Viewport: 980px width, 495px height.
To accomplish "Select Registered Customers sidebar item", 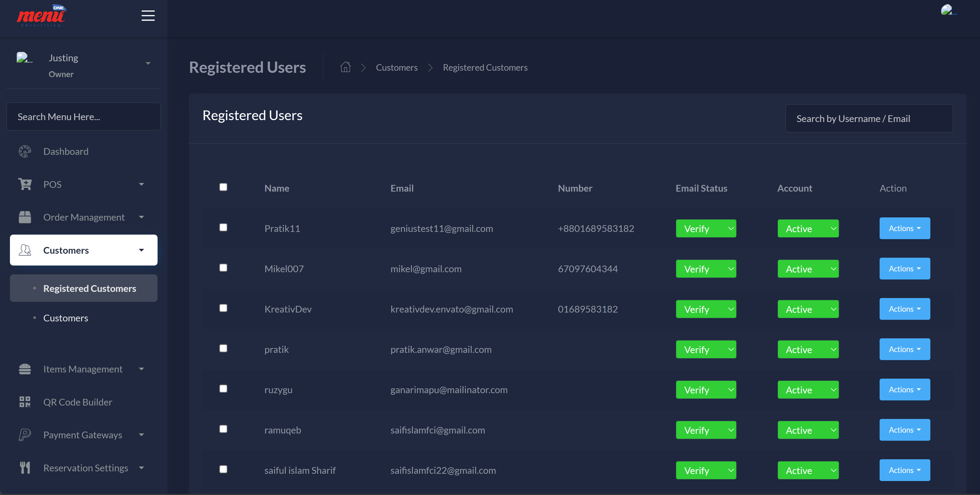I will (x=89, y=288).
